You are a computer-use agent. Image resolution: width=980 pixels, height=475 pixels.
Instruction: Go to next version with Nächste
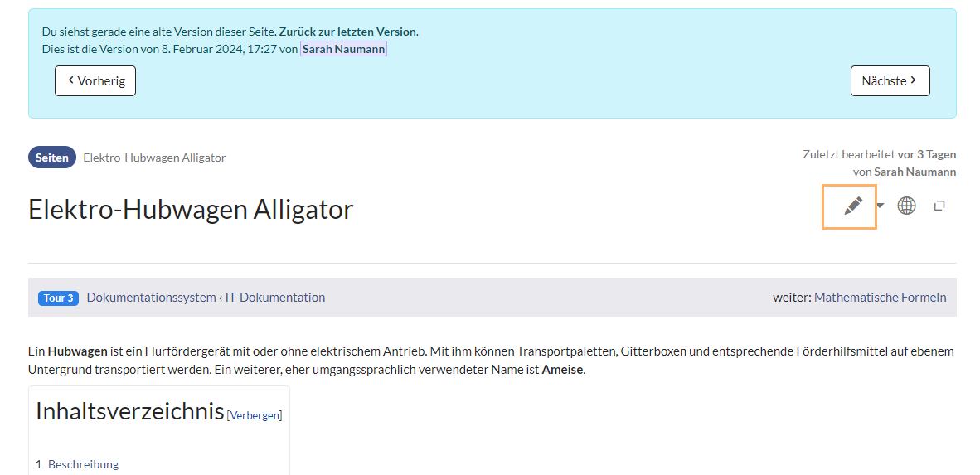890,80
